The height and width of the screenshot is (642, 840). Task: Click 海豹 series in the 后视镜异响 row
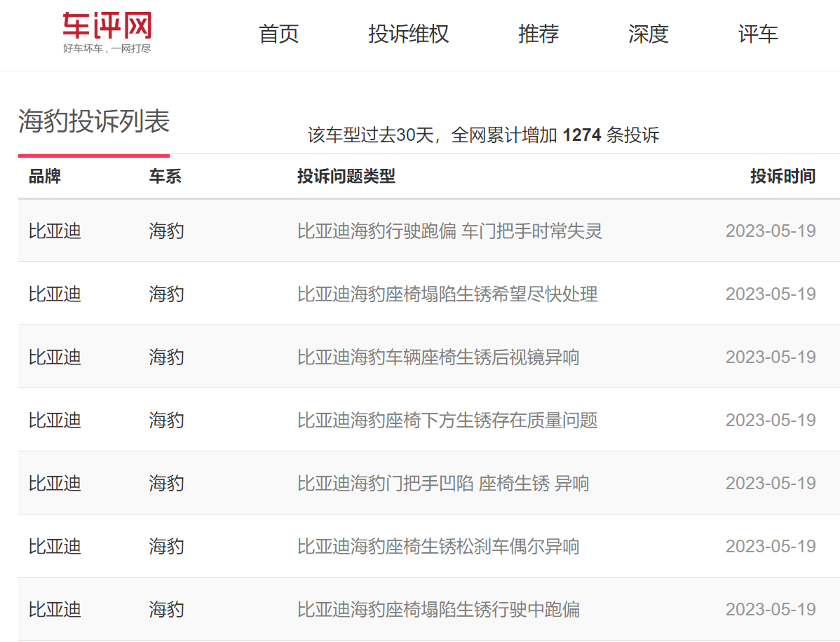[167, 357]
